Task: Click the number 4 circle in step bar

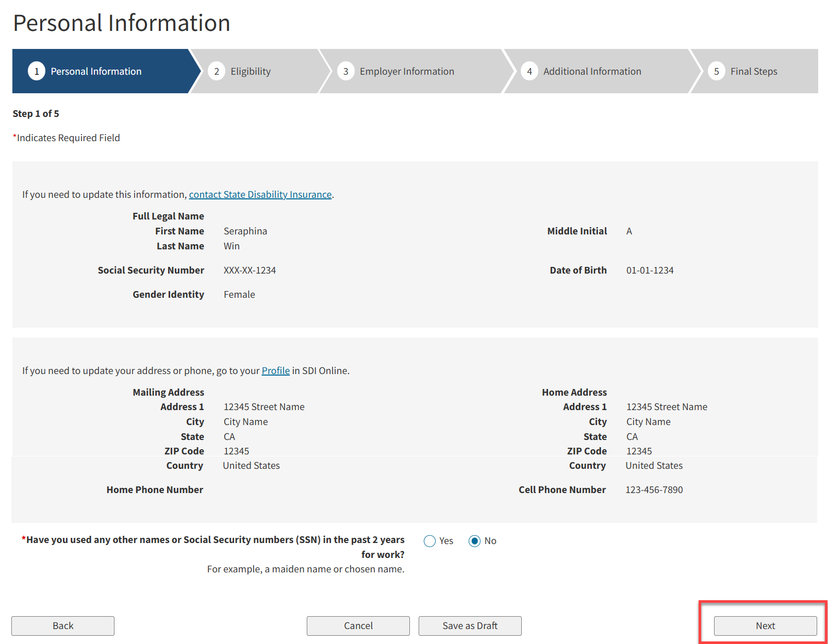Action: click(x=529, y=71)
